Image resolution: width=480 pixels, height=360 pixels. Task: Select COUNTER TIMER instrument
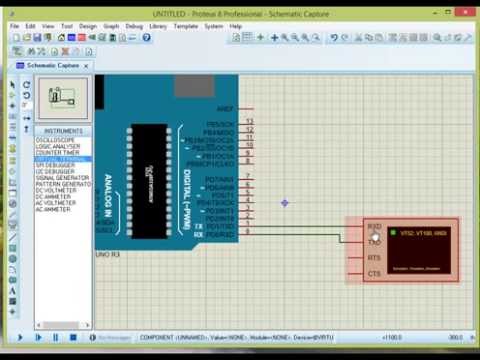click(x=58, y=153)
